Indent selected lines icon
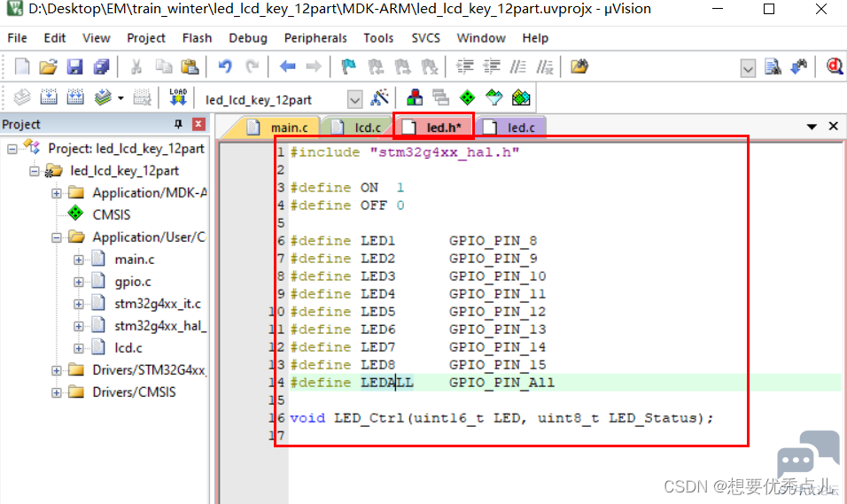The width and height of the screenshot is (847, 504). (x=464, y=66)
